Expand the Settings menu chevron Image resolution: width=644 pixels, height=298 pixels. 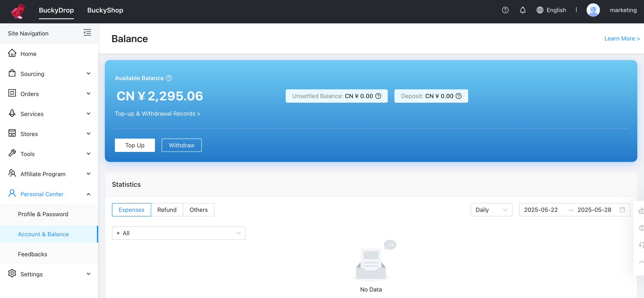[89, 274]
